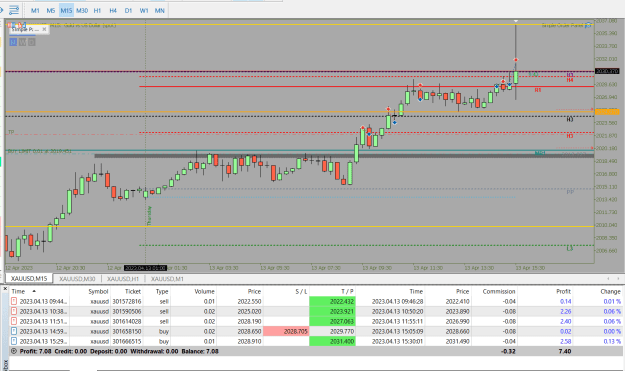The height and width of the screenshot is (371, 625).
Task: Switch chart to W1 weekly timeframe
Action: point(144,11)
